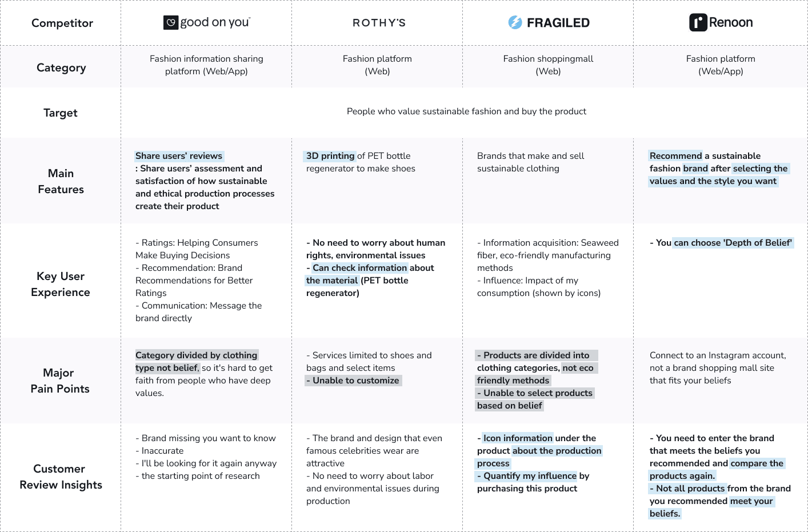This screenshot has width=808, height=532.
Task: Select the Key User Experience row label
Action: pos(61,284)
